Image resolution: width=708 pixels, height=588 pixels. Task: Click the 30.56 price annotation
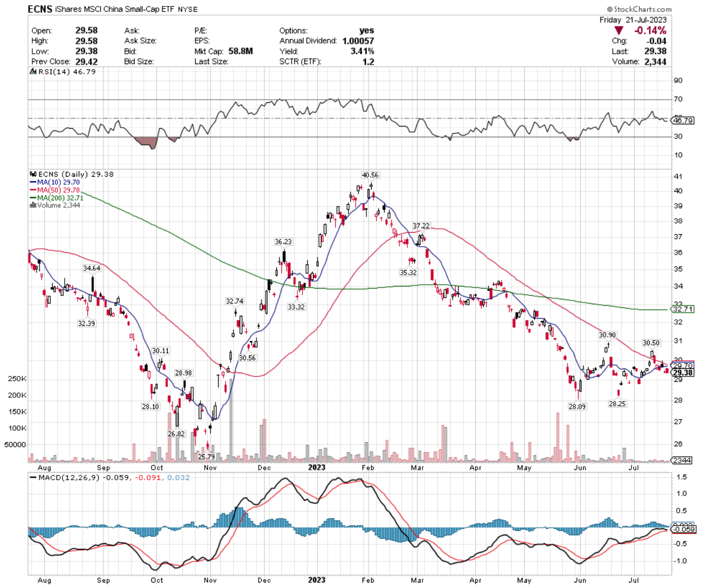pyautogui.click(x=247, y=358)
